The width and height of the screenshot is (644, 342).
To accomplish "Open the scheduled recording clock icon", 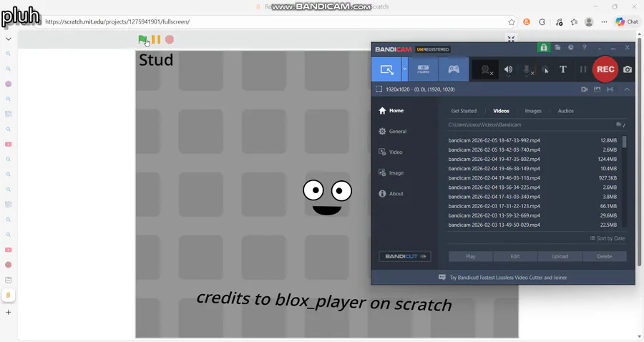I will 571,48.
